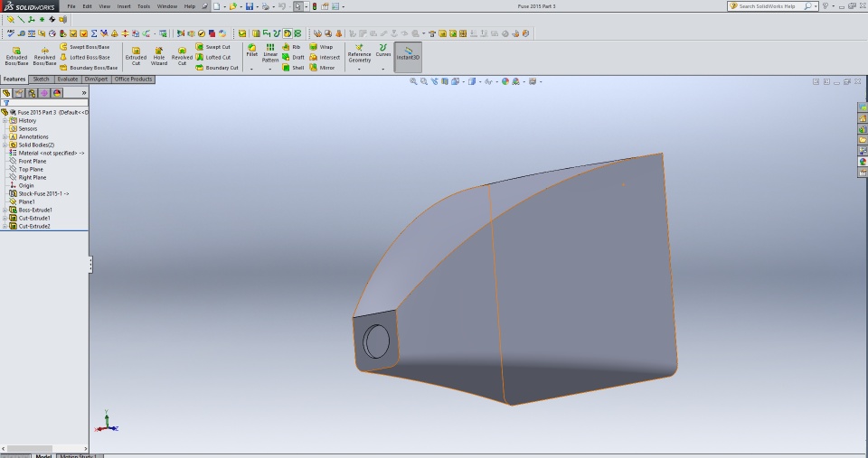
Task: Open Edit Appearance color wheel icon
Action: point(505,81)
